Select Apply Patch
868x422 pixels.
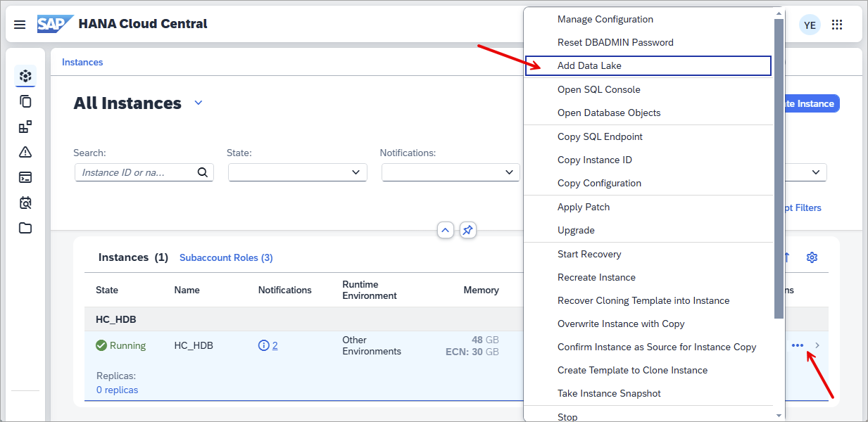(x=649, y=207)
